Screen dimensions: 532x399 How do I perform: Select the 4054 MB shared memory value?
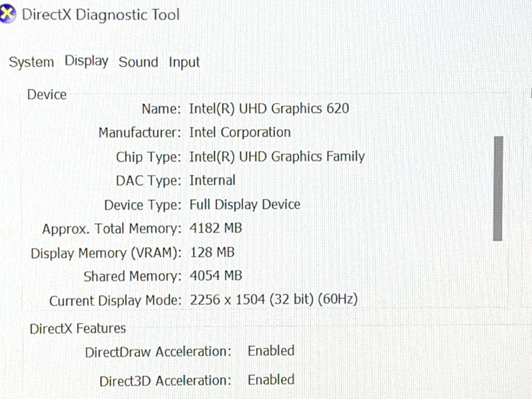216,275
